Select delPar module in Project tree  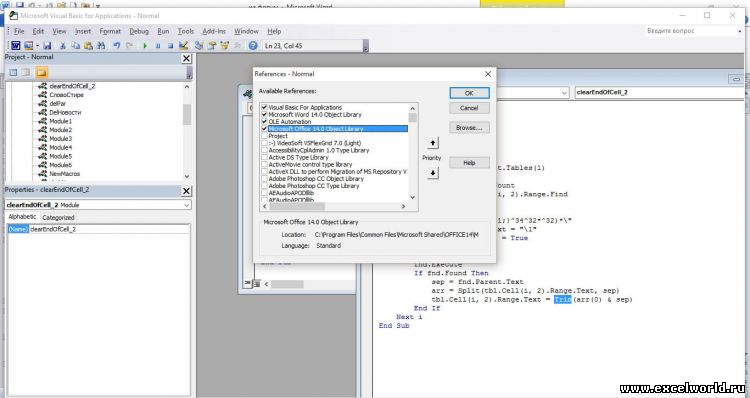point(57,103)
